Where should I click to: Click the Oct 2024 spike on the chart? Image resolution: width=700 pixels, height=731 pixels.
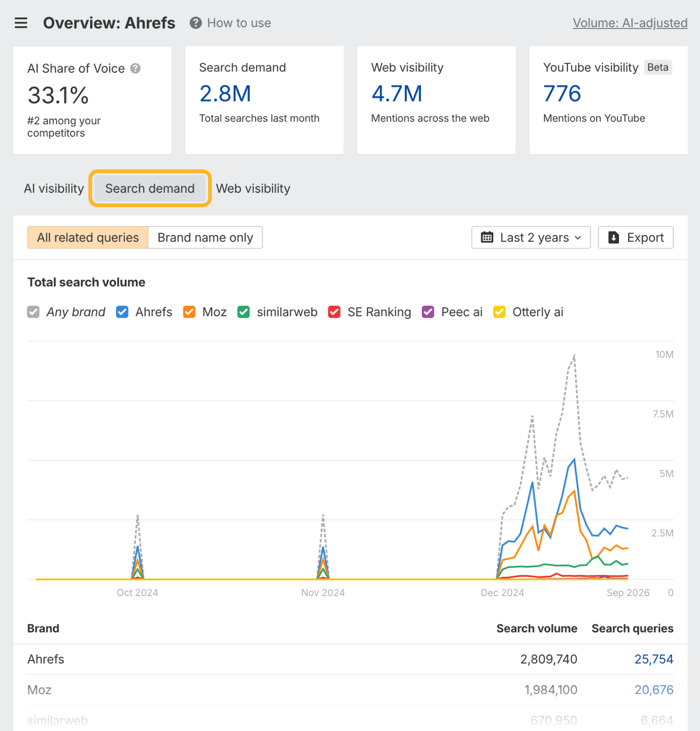tap(137, 548)
